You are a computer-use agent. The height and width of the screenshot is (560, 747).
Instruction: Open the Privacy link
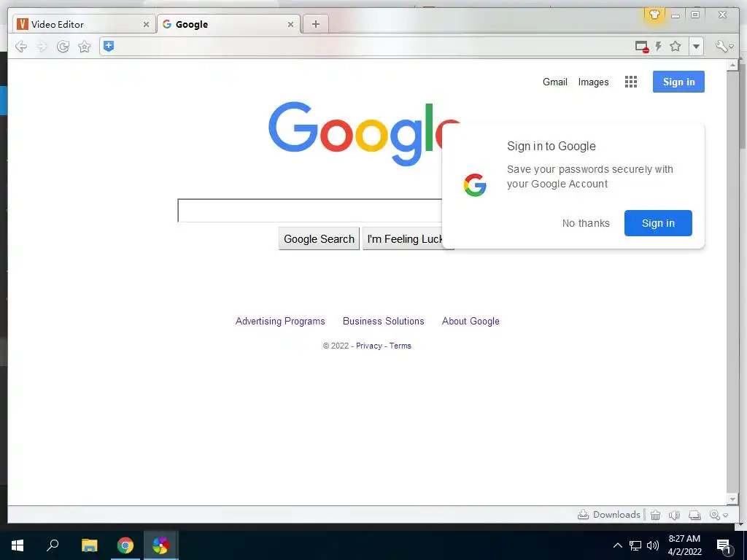pos(368,346)
